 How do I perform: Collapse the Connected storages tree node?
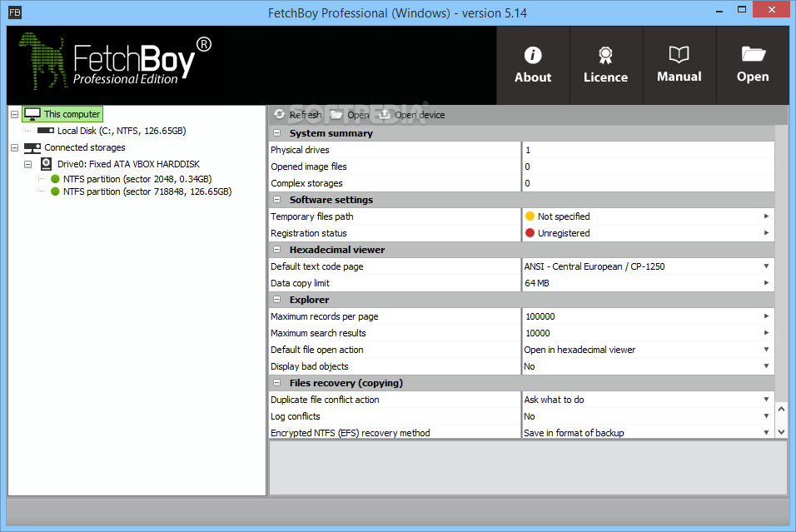coord(15,147)
